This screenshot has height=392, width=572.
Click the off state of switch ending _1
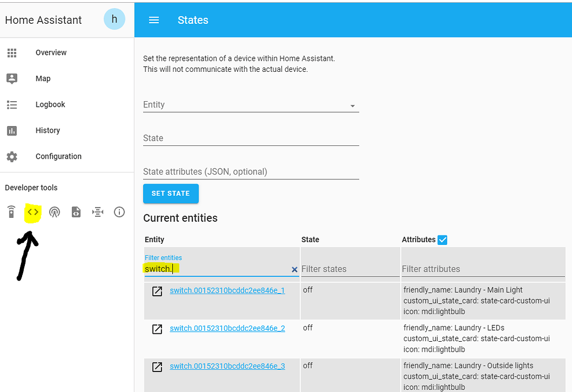(x=308, y=290)
